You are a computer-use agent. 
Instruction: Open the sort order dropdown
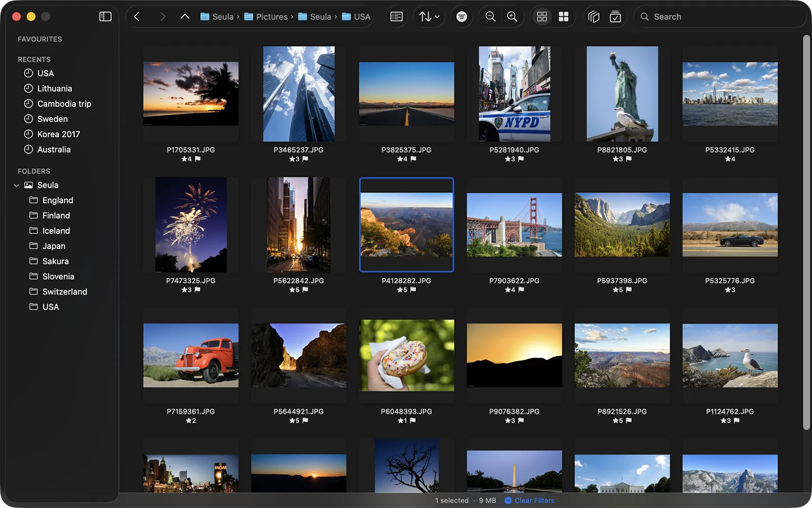click(x=429, y=17)
